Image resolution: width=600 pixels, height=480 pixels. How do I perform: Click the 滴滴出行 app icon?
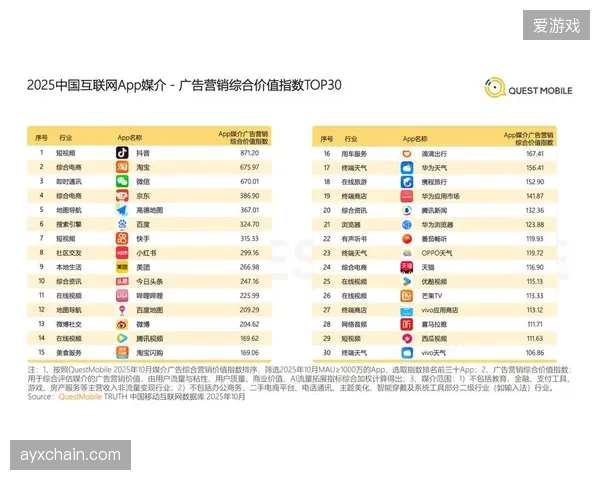(407, 153)
